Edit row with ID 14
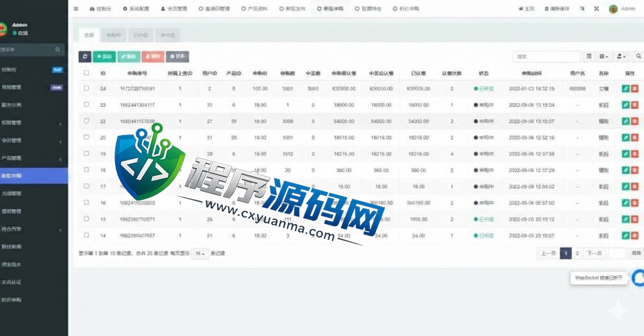The image size is (644, 336). (x=626, y=236)
